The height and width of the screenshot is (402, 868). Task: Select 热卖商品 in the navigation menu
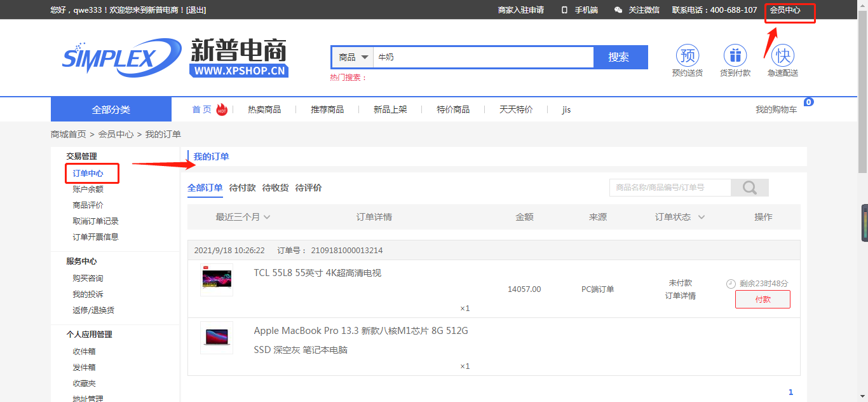click(x=264, y=109)
